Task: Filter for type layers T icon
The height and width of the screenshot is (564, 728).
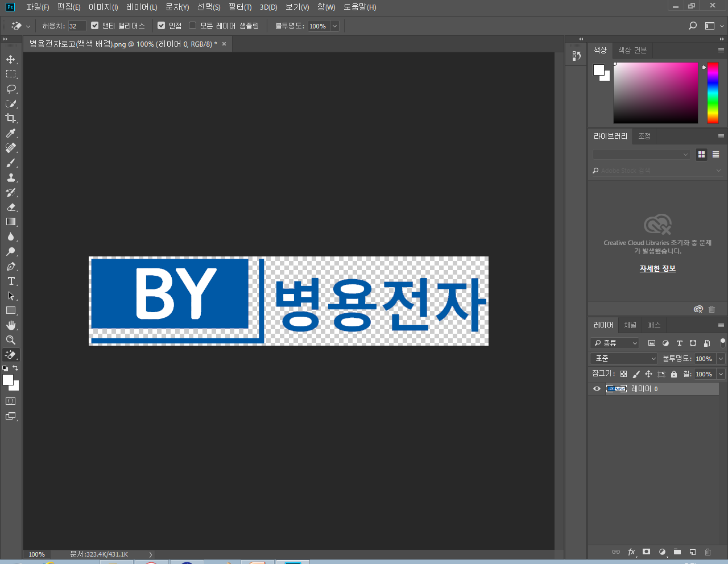Action: click(x=679, y=343)
